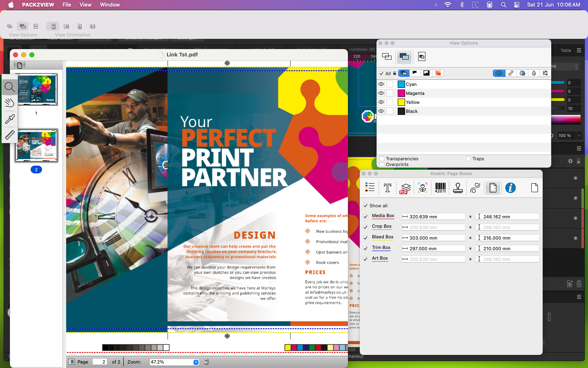Image resolution: width=588 pixels, height=368 pixels.
Task: Select the eye visibility mode segment
Action: tap(499, 73)
